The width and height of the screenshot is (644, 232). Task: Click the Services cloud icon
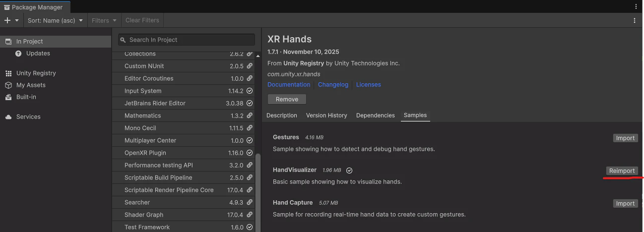(8, 117)
